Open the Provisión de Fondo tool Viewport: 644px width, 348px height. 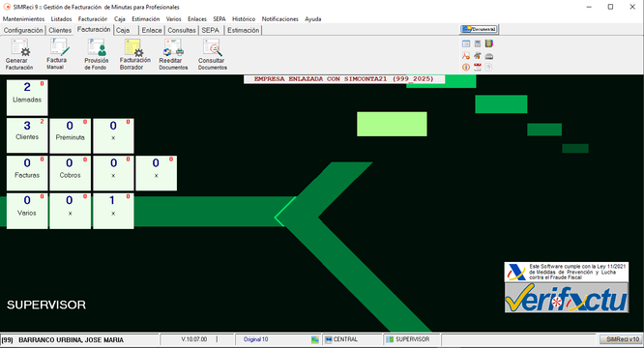tap(96, 54)
